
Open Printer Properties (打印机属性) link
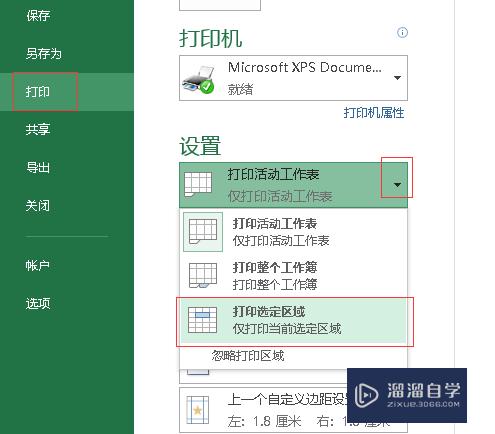(x=374, y=113)
